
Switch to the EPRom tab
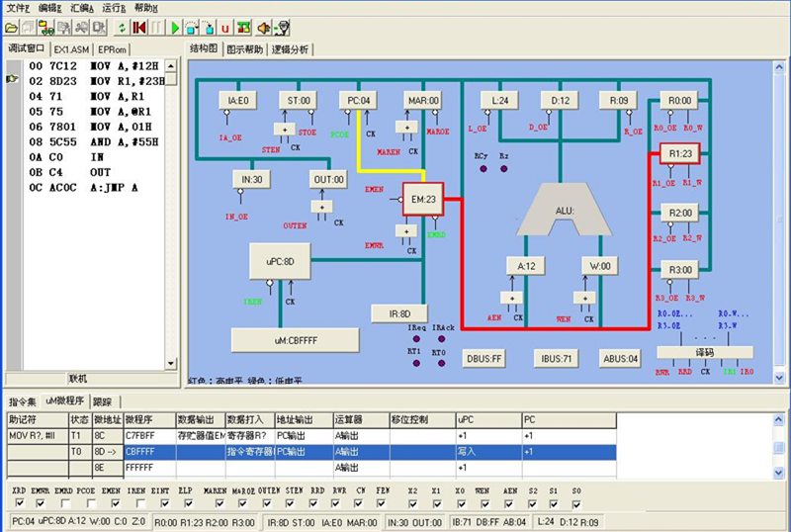113,48
